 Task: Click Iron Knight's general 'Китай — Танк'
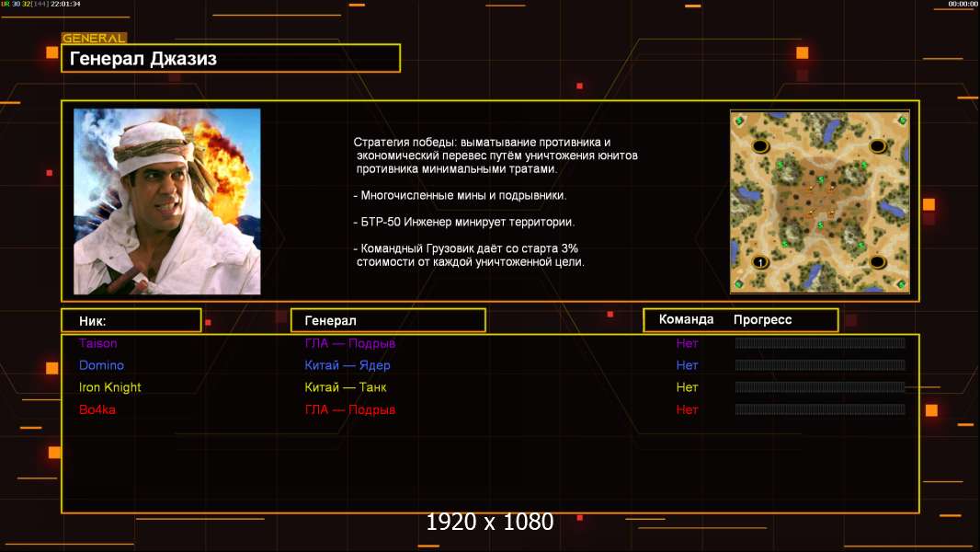tap(346, 387)
